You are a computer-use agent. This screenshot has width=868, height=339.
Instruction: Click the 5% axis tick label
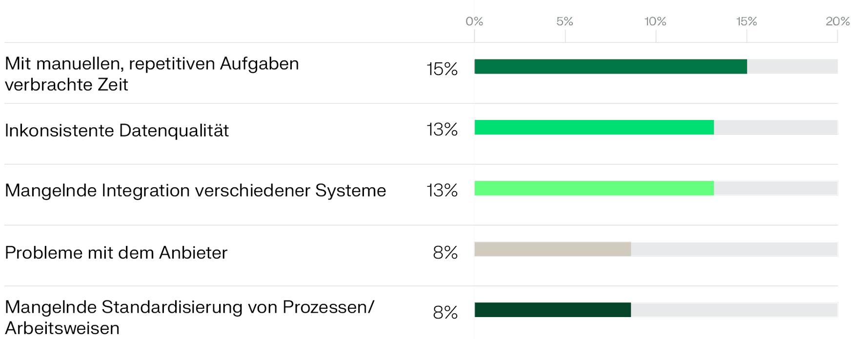(565, 21)
